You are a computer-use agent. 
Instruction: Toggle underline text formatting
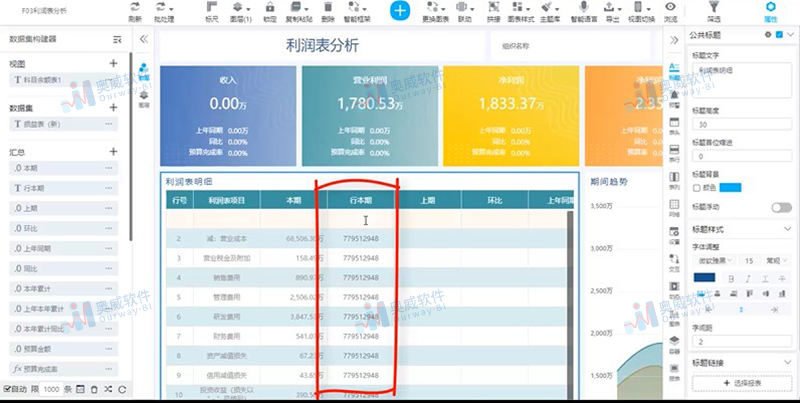click(765, 279)
